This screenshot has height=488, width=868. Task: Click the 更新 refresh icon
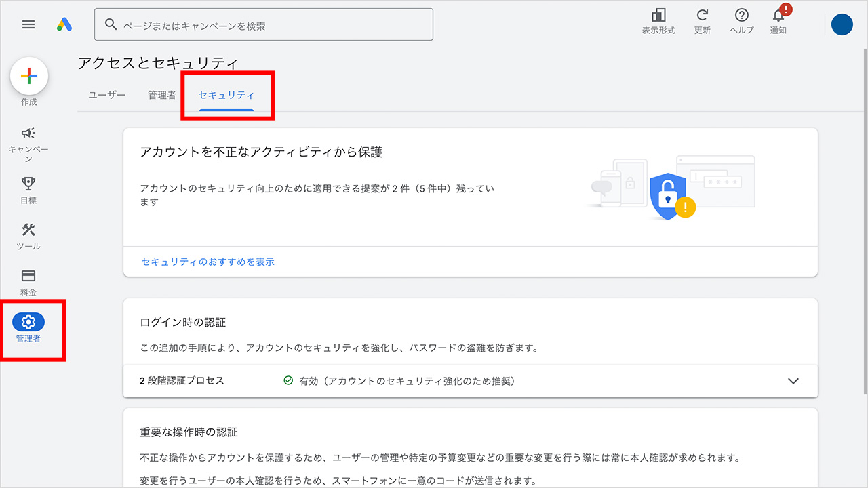[x=703, y=16]
